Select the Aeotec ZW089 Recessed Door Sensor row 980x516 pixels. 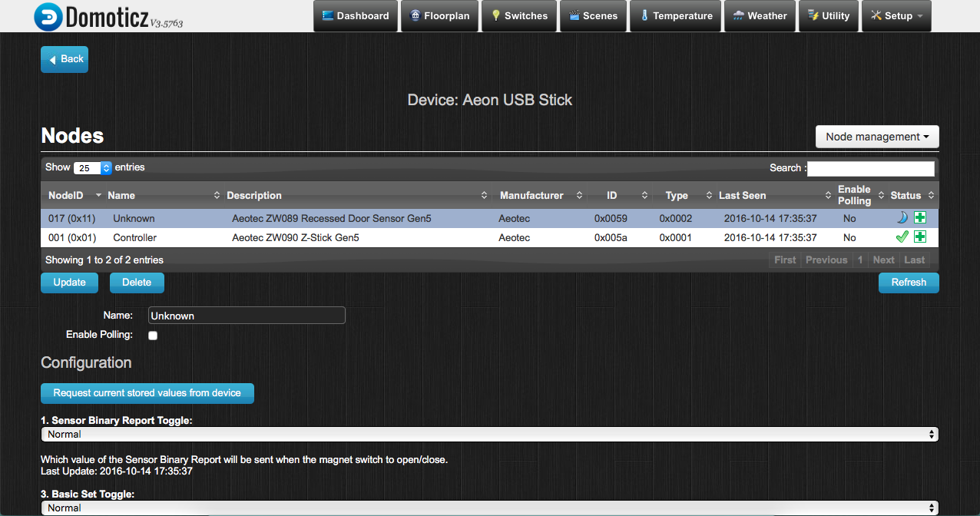[489, 218]
